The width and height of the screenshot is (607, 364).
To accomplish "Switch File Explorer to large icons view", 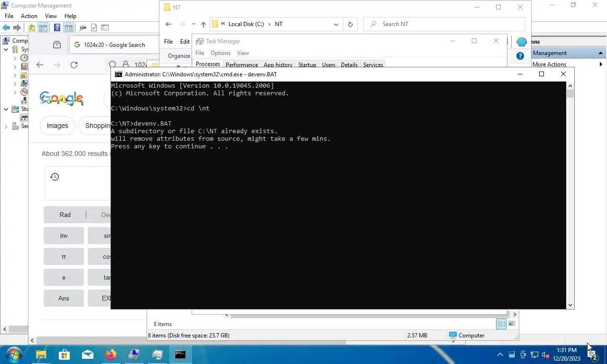I will pyautogui.click(x=512, y=324).
